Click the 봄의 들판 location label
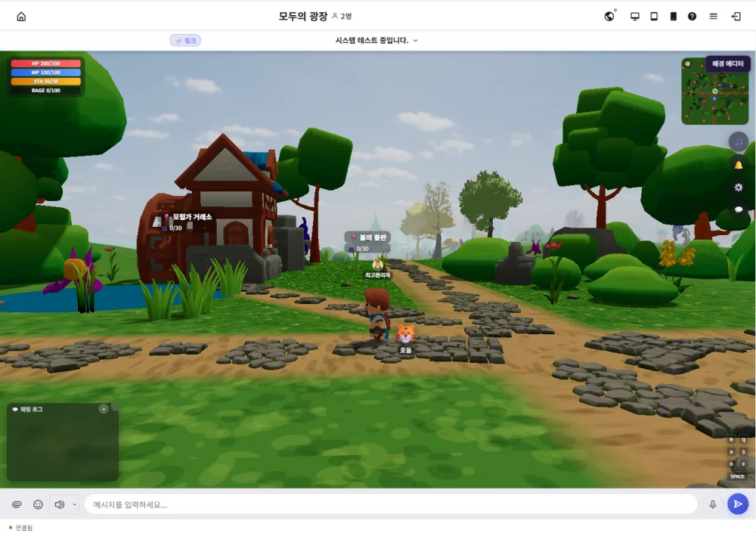Viewport: 756px width, 533px height. 368,237
